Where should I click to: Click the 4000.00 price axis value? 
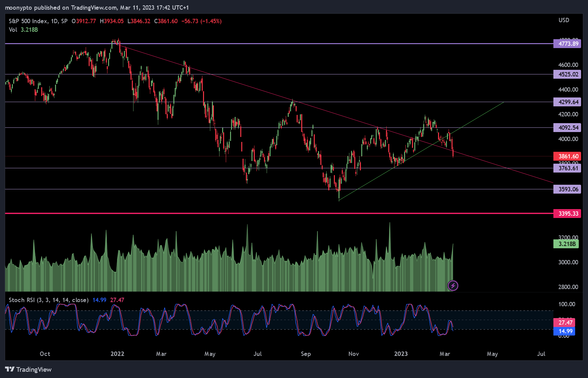pyautogui.click(x=568, y=139)
